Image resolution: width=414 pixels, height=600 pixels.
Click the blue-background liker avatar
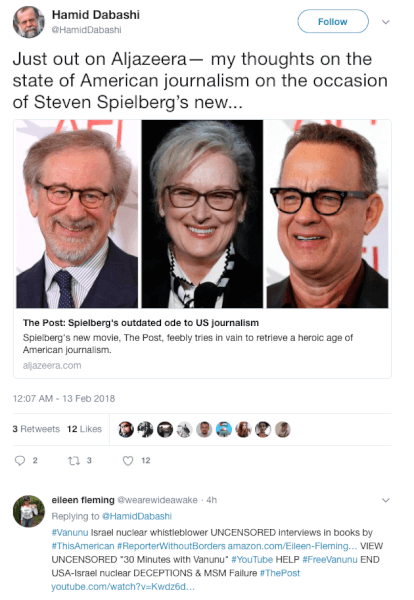tap(224, 429)
